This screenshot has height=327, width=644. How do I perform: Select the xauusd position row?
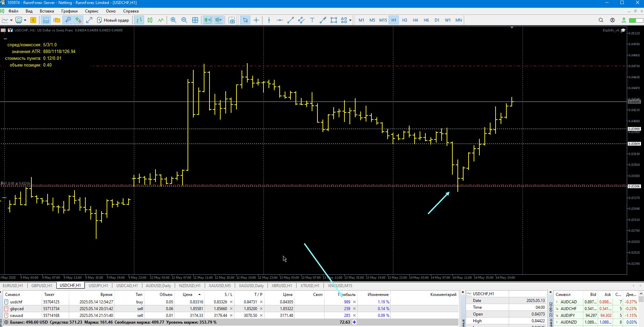tap(230, 316)
